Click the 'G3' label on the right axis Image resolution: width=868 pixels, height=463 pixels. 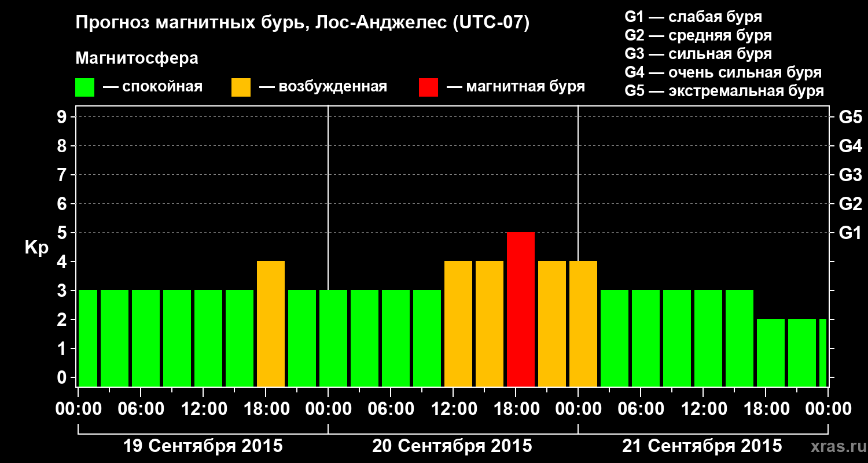851,175
